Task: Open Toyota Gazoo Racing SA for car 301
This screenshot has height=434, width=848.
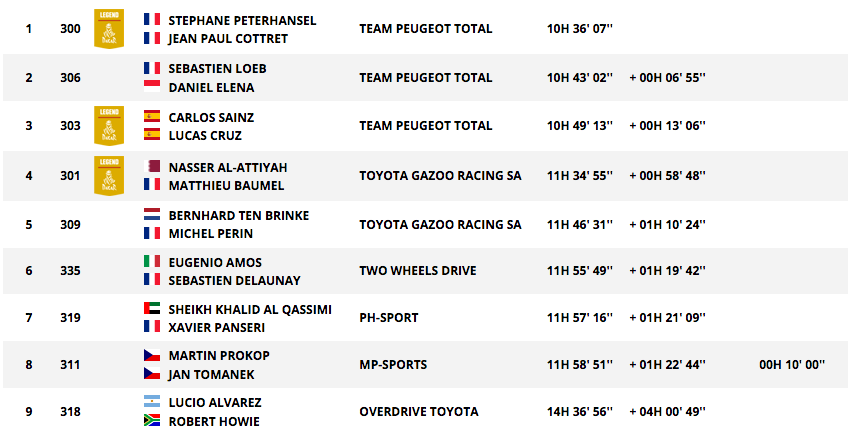Action: click(x=440, y=176)
